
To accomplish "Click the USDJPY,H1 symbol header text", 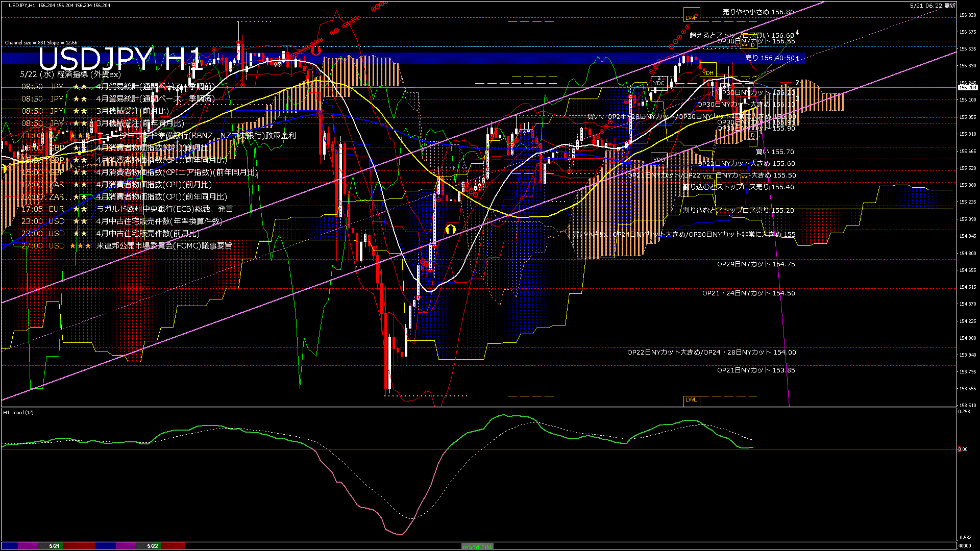I will [23, 5].
